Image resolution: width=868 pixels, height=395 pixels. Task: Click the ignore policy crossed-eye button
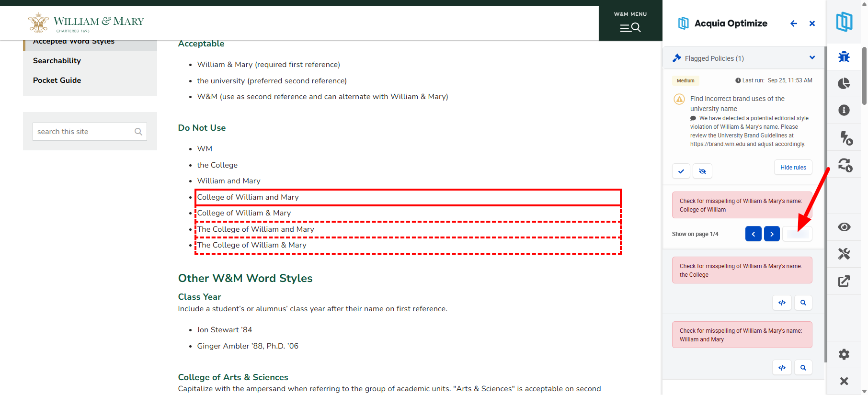(702, 171)
